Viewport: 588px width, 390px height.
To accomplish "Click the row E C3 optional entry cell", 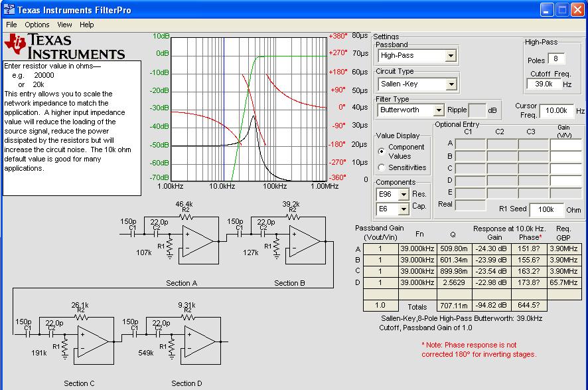I will coord(534,193).
